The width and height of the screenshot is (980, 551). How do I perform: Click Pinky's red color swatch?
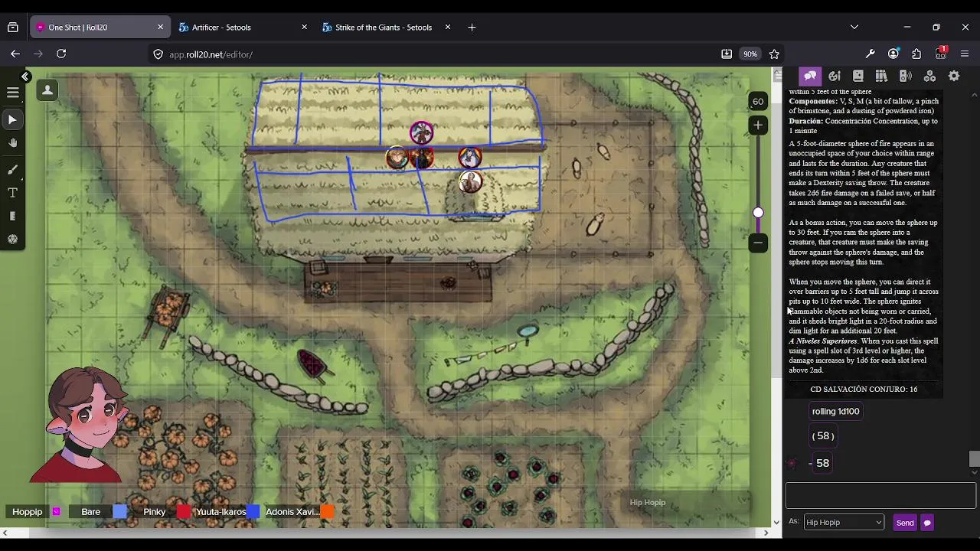(x=183, y=512)
